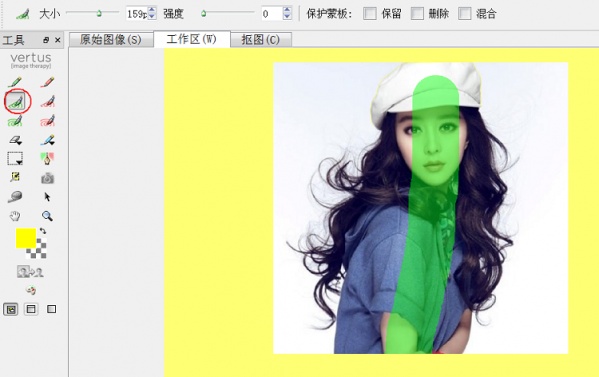Decrease 强度 with down arrow
599x377 pixels.
click(x=287, y=17)
